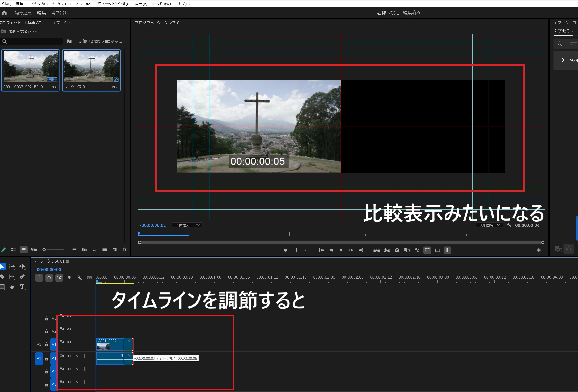The height and width of the screenshot is (392, 578).
Task: Select the Pen tool
Action: click(22, 277)
